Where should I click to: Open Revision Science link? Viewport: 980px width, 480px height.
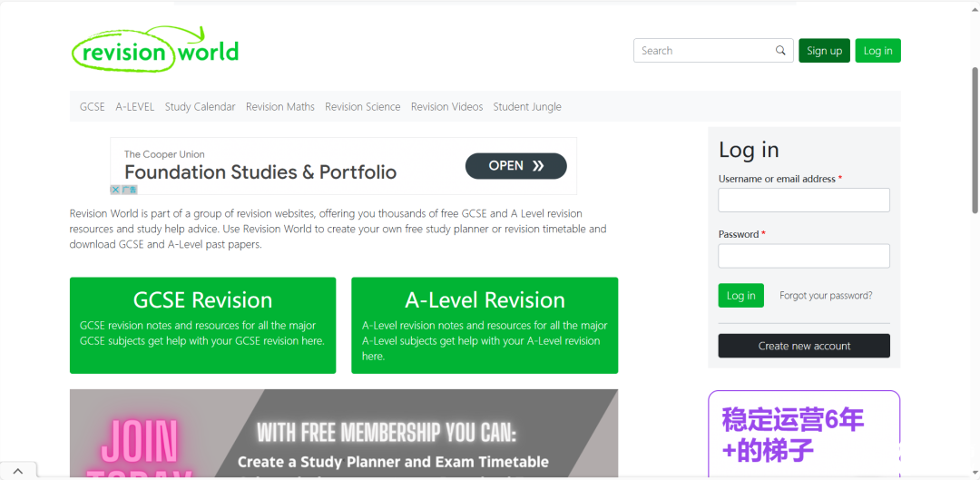coord(362,107)
